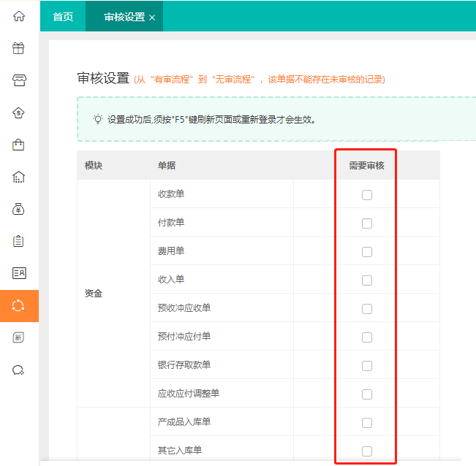Click the shopping bag sidebar icon
This screenshot has height=466, width=476.
coord(19,145)
